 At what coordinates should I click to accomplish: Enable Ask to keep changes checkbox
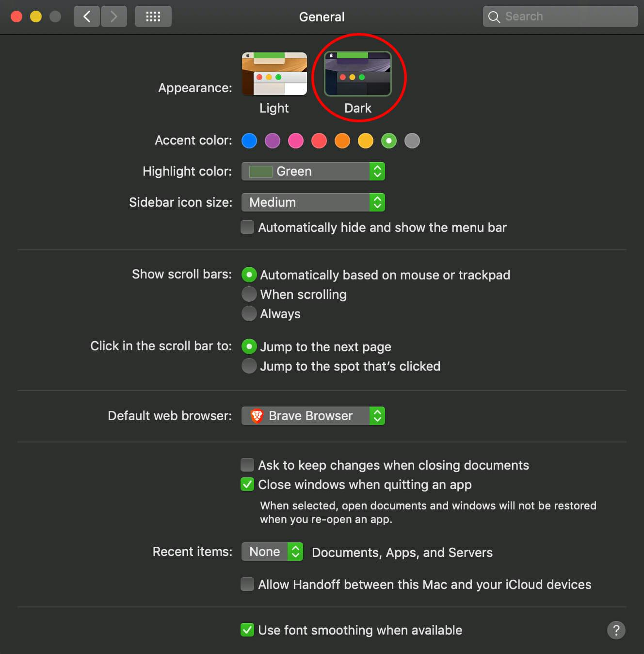click(x=247, y=465)
